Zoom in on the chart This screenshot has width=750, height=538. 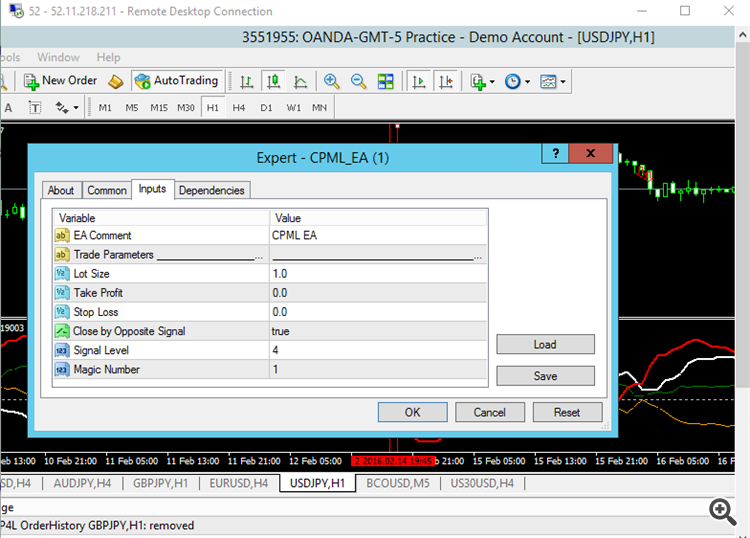click(331, 82)
